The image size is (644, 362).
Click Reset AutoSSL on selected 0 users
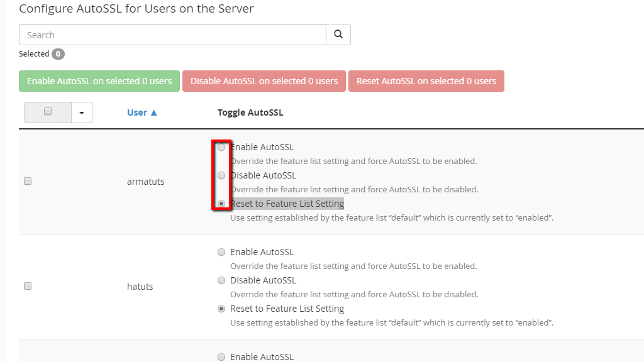[x=426, y=80]
